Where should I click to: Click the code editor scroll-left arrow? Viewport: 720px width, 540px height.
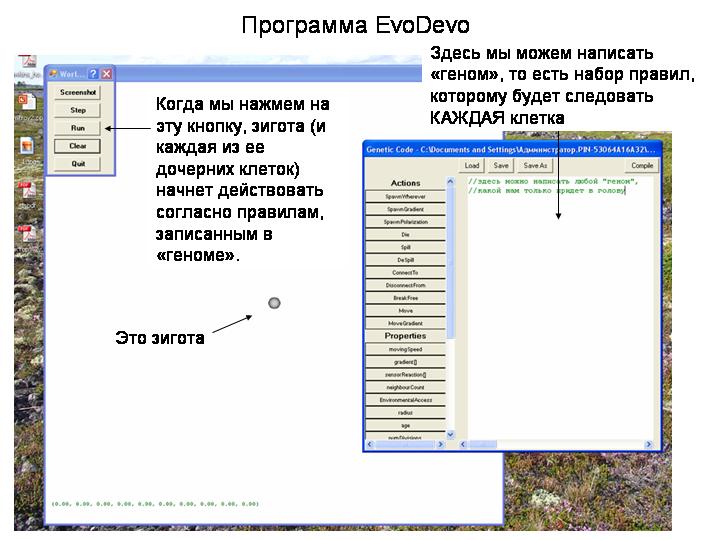point(463,444)
